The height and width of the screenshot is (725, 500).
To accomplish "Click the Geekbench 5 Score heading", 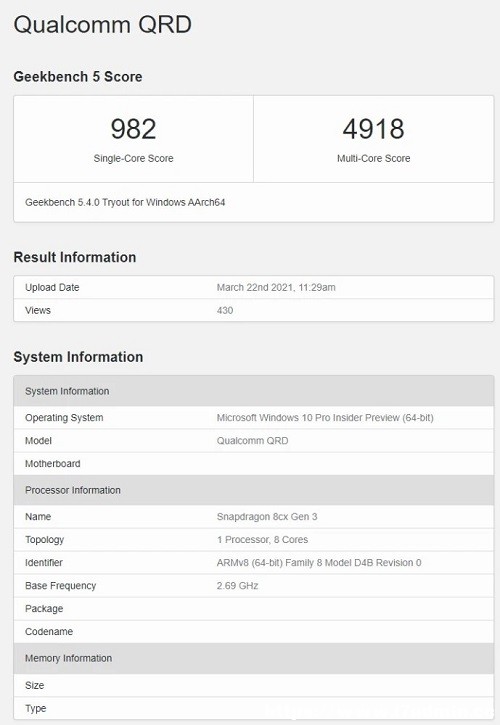I will coord(78,77).
